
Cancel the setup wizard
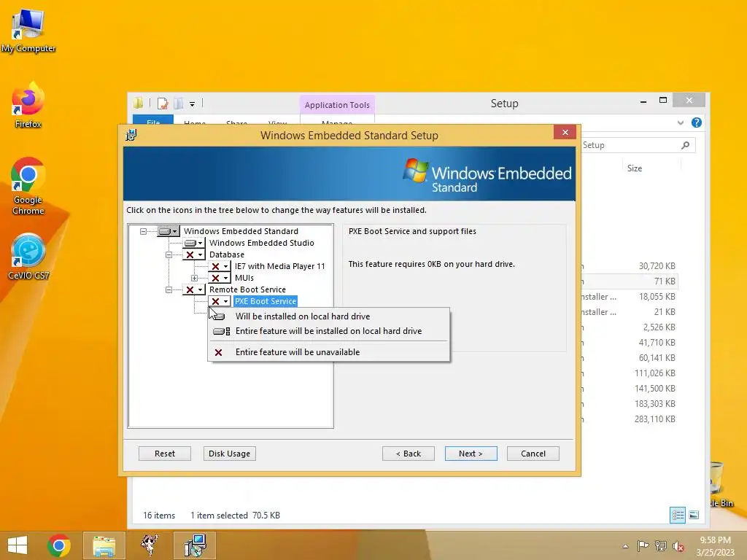pos(533,454)
